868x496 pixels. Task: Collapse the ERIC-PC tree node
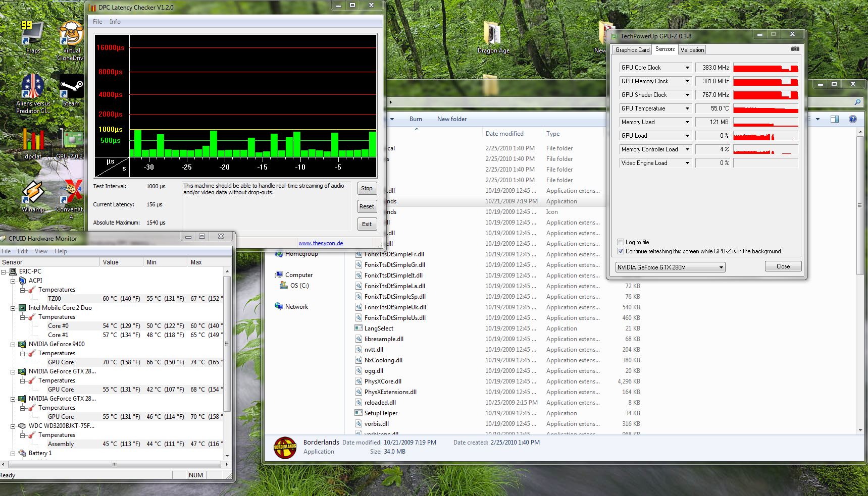tap(4, 271)
